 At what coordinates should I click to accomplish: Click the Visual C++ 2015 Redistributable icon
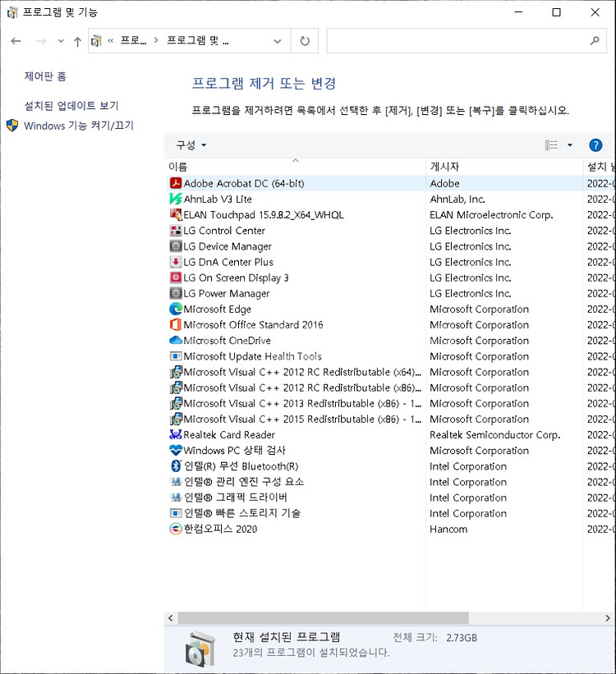pos(176,420)
